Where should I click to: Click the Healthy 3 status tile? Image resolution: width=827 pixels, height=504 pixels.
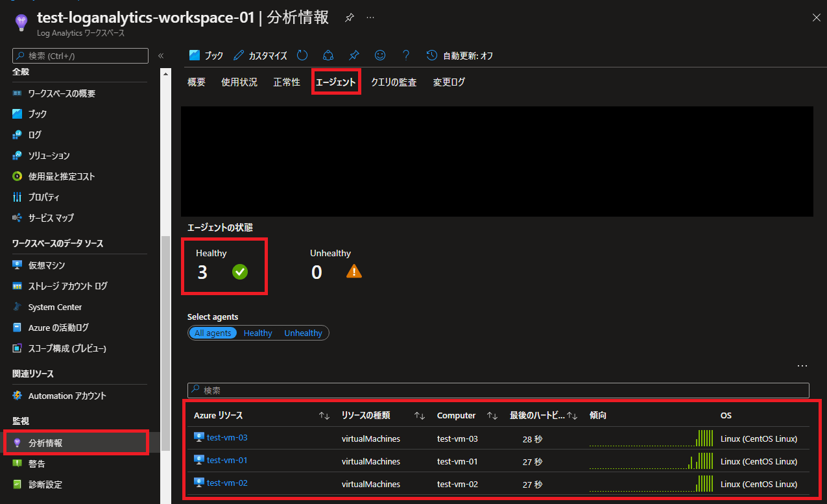[224, 265]
